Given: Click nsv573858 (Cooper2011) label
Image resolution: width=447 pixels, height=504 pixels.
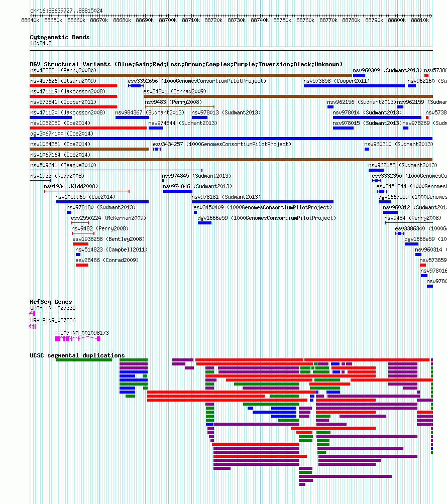Looking at the screenshot, I should 337,81.
